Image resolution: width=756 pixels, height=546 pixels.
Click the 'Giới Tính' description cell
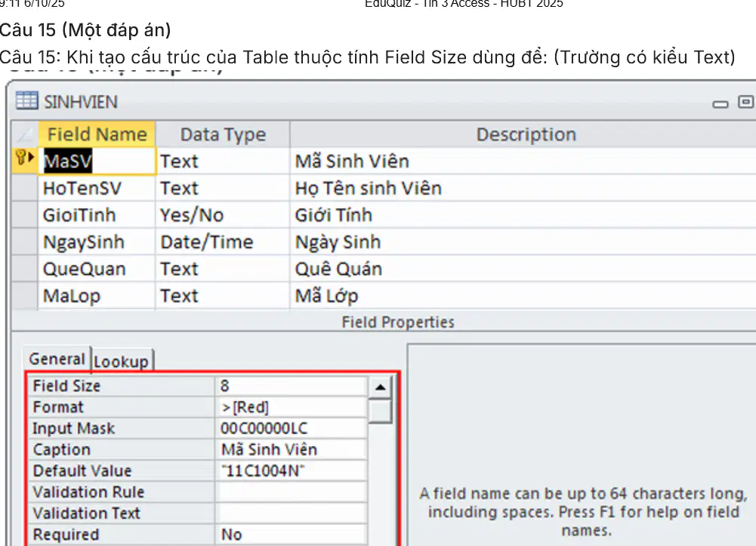point(523,215)
